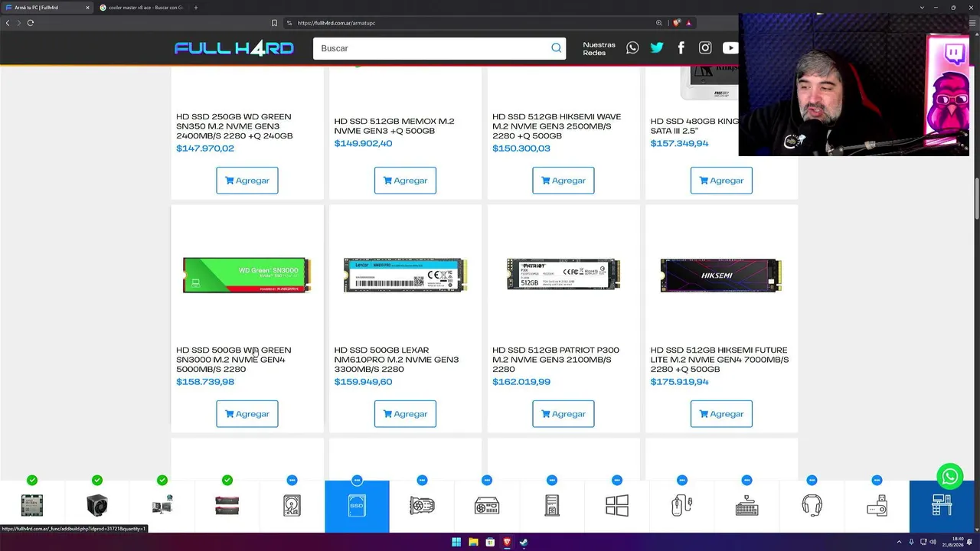Open Brave browser from the taskbar
Screen dimensions: 980x551
[507, 542]
